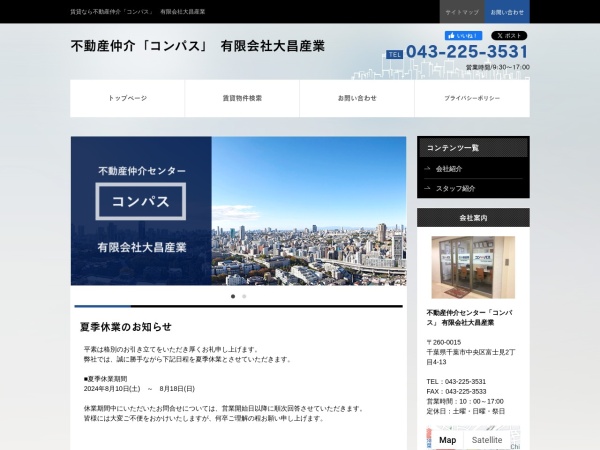600x450 pixels.
Task: Click the 定休日：土曜・日曜・祭日 line
Action: 466,411
